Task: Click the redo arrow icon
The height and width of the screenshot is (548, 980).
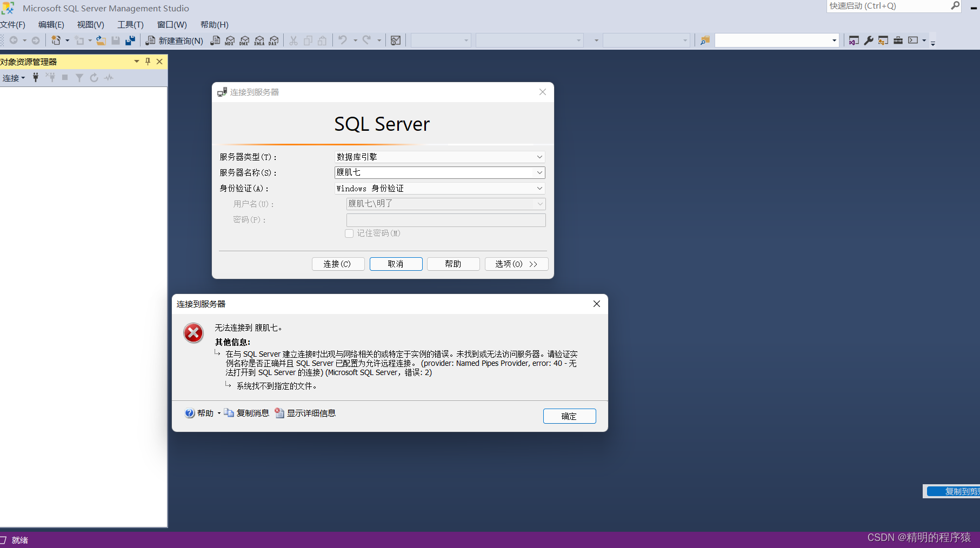Action: 366,41
